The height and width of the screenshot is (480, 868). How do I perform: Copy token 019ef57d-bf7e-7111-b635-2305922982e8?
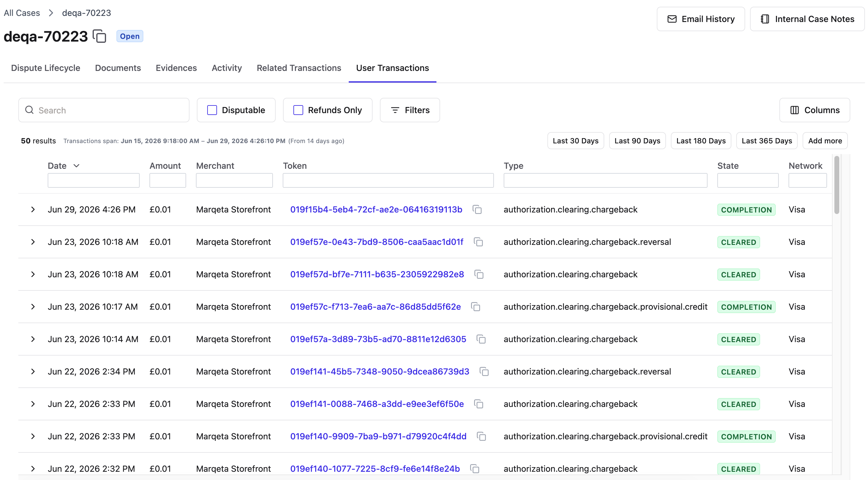479,274
